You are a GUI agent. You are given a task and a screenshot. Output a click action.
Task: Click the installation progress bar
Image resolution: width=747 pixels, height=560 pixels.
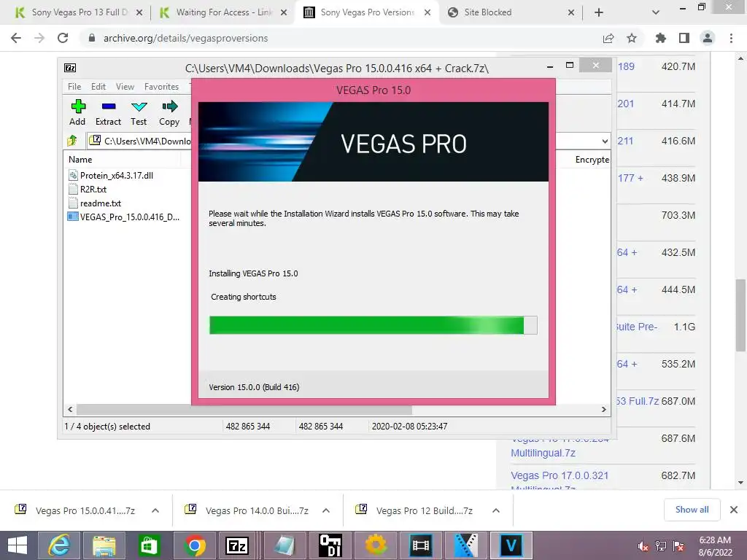pos(373,325)
